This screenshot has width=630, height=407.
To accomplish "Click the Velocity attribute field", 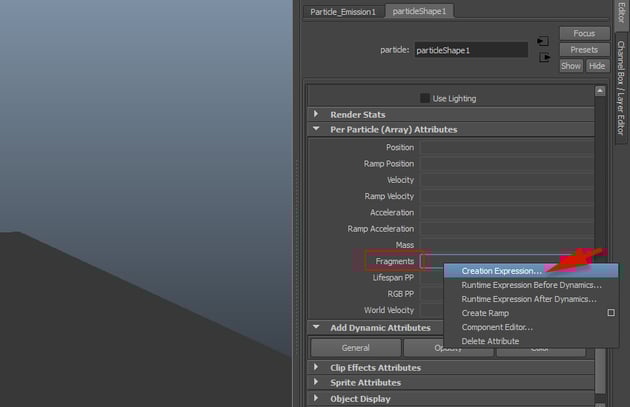I will pos(507,180).
